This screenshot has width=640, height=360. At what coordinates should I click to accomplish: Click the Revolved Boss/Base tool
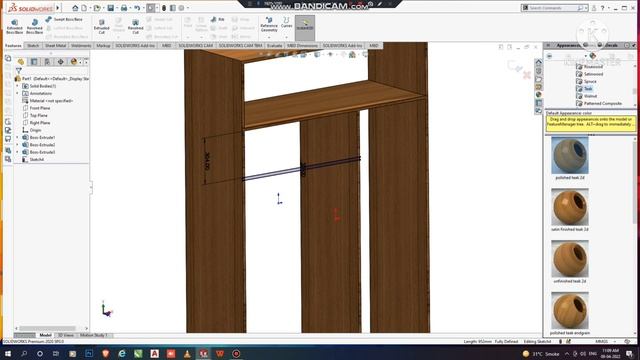coord(34,27)
